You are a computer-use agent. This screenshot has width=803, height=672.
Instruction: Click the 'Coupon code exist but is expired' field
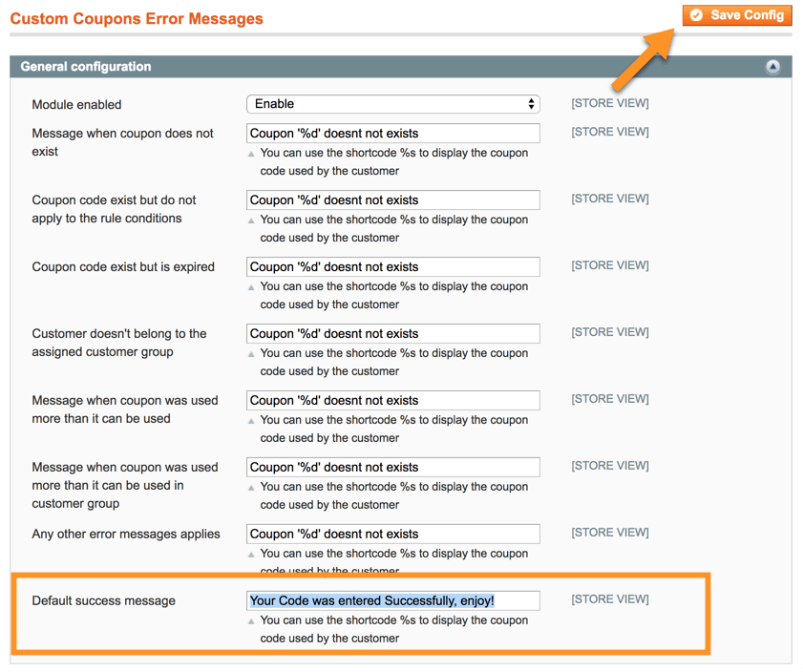(392, 267)
